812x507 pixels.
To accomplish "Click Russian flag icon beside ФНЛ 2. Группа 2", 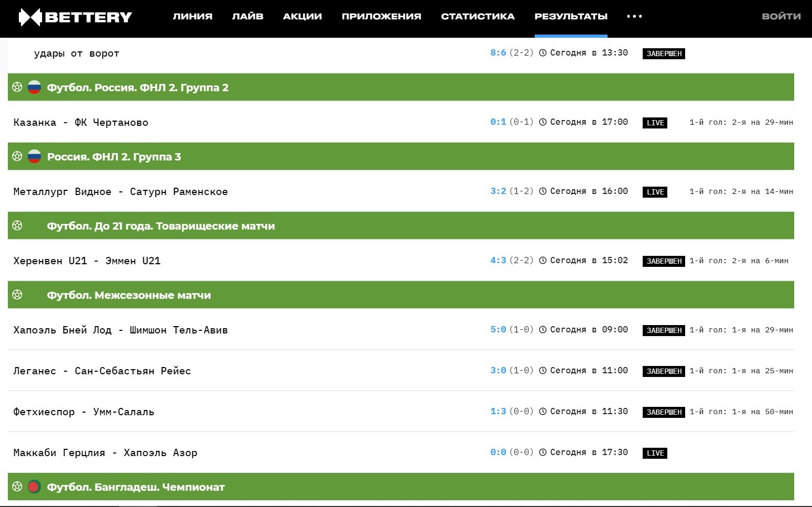I will pyautogui.click(x=34, y=87).
